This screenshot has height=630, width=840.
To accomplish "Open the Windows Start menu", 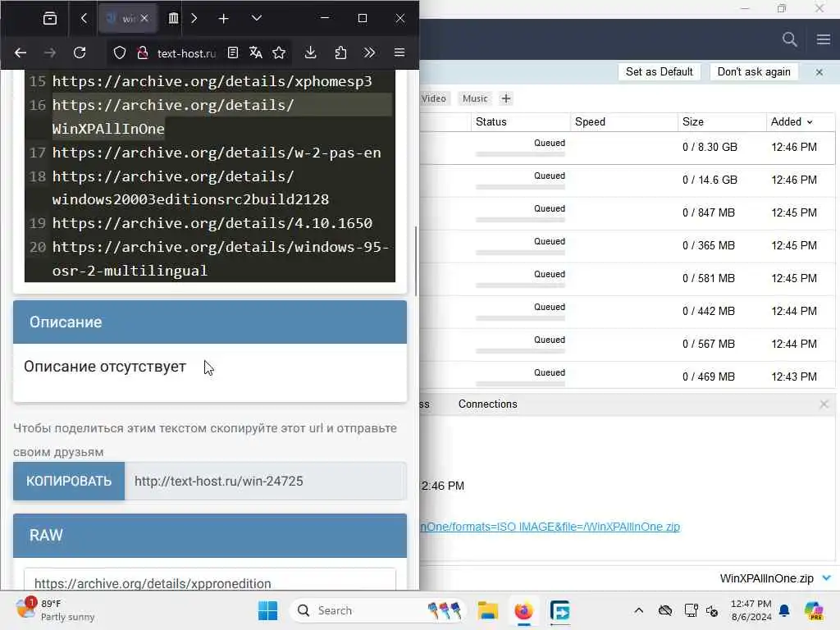I will point(268,610).
